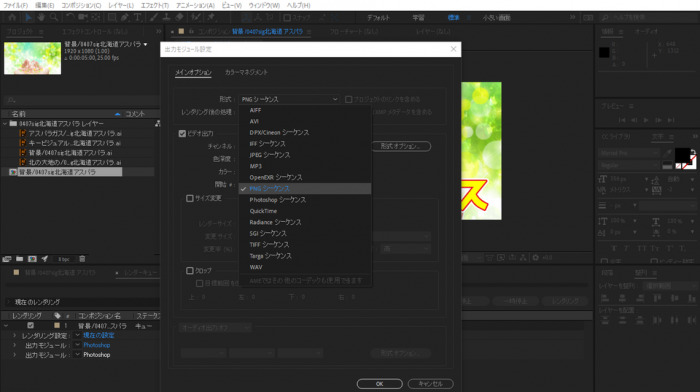Enable the サイズ変更 checkbox

pos(190,198)
